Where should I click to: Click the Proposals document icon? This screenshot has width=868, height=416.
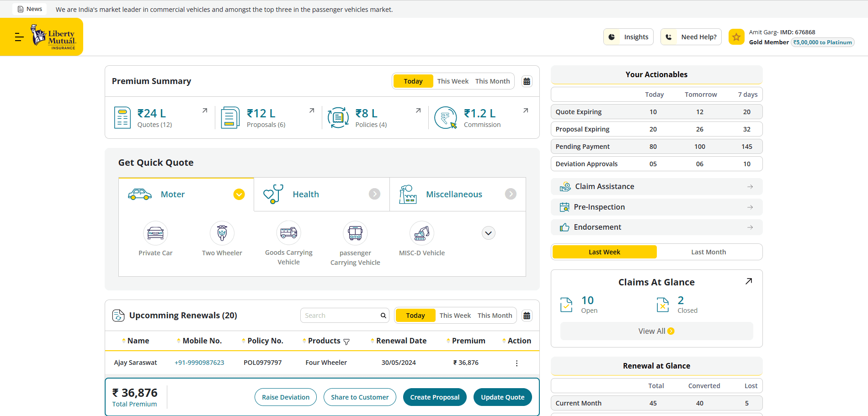[230, 117]
